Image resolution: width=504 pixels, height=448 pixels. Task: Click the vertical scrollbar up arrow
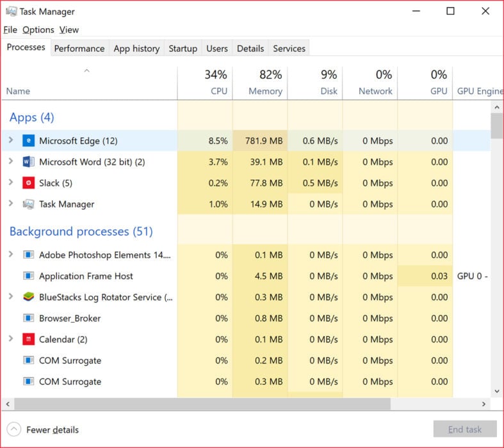tap(497, 108)
